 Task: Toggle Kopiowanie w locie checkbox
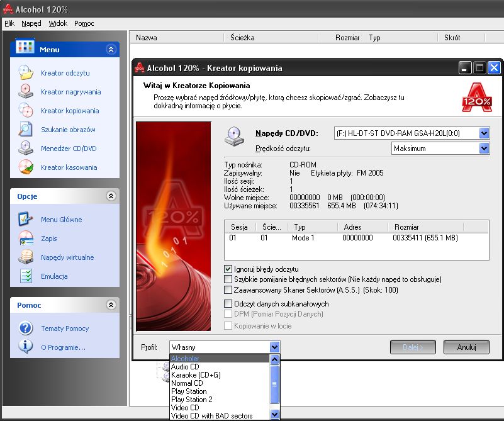228,325
